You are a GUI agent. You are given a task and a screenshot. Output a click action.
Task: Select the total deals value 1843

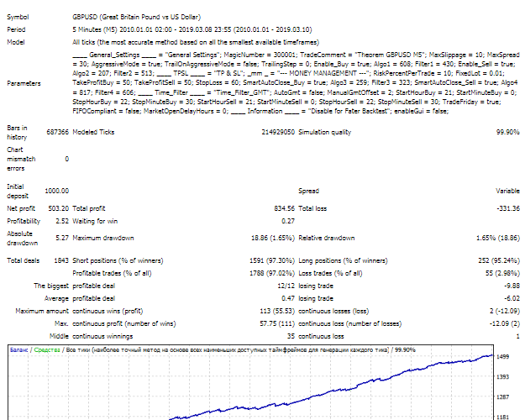click(x=61, y=260)
